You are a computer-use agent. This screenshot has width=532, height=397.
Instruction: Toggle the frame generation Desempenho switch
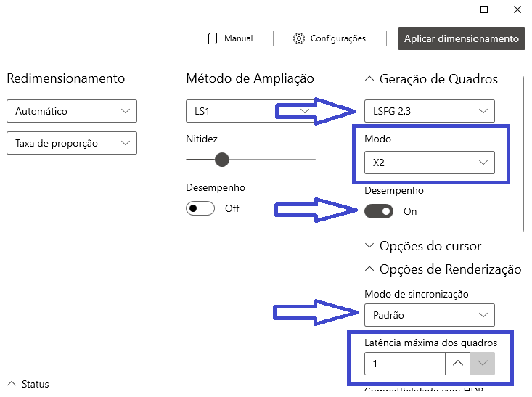[x=379, y=211]
